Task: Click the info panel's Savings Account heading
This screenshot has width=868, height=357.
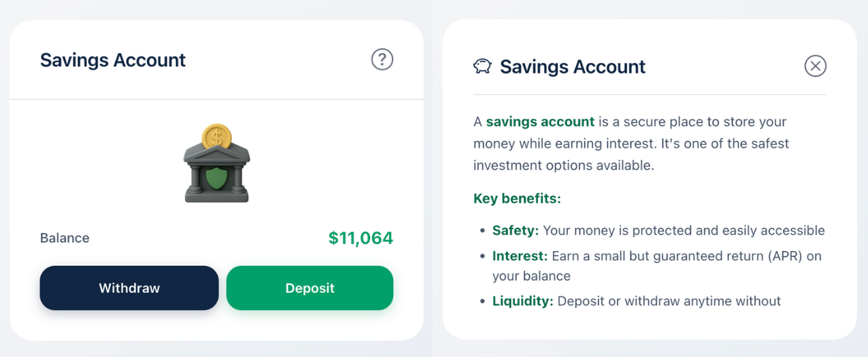Action: (573, 67)
